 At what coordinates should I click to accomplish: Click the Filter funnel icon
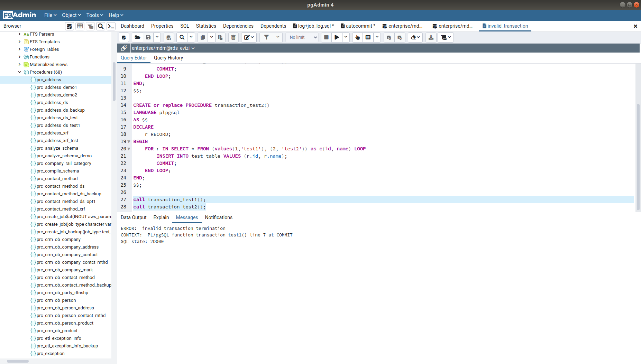pos(266,37)
